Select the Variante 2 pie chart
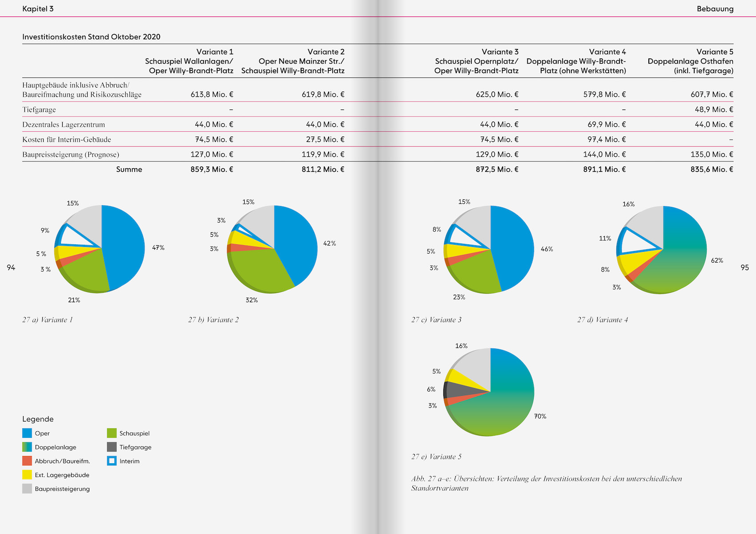The width and height of the screenshot is (756, 534). pyautogui.click(x=272, y=249)
